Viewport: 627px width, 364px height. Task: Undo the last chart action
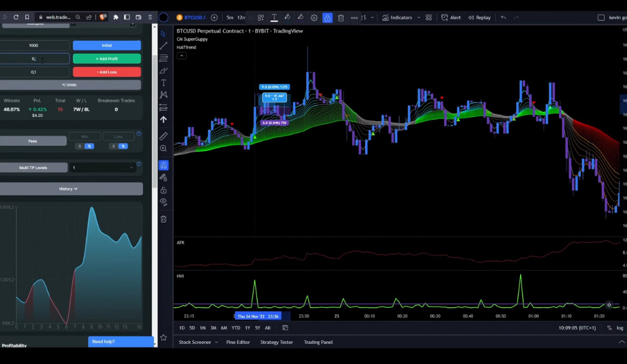[504, 18]
